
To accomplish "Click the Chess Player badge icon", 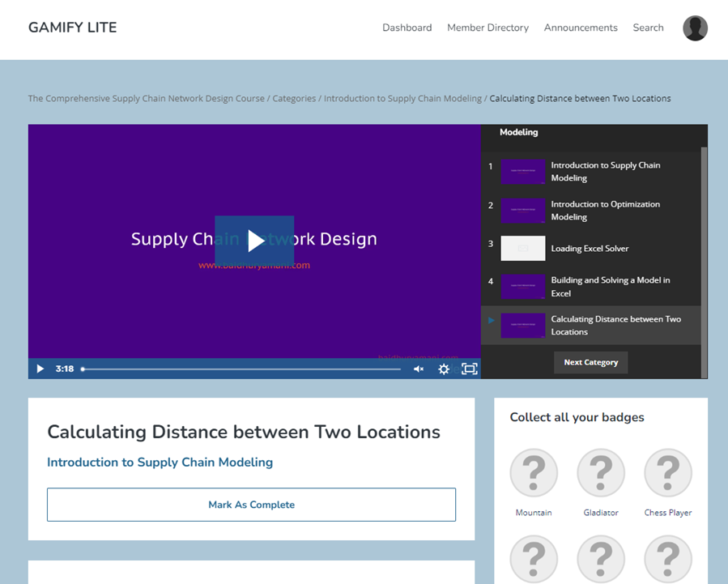I will (x=667, y=473).
